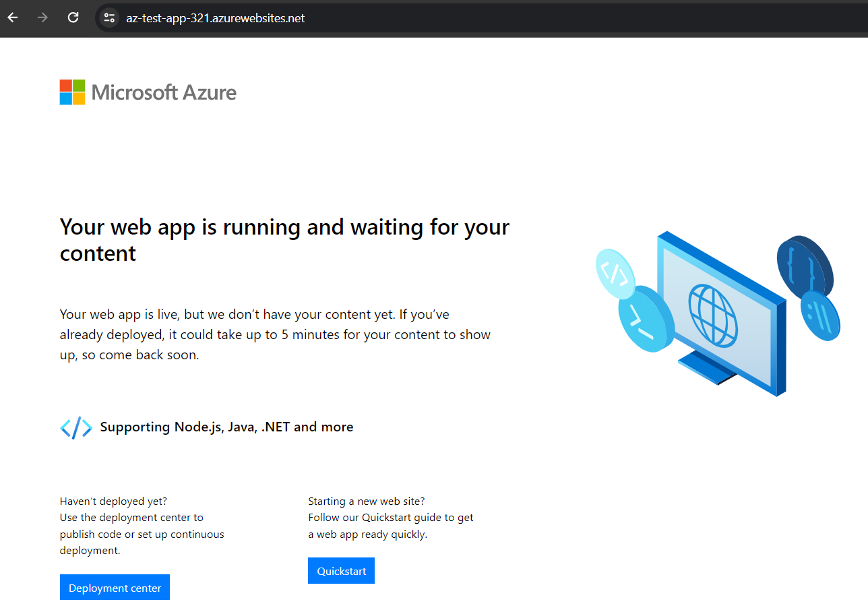
Task: Click text 'Starting a new web site?'
Action: click(x=367, y=501)
